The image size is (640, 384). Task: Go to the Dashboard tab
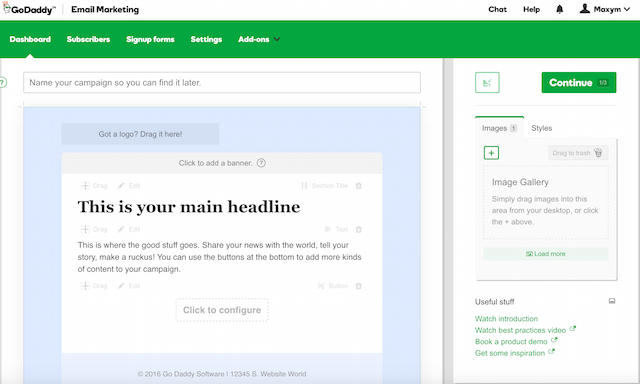(30, 39)
